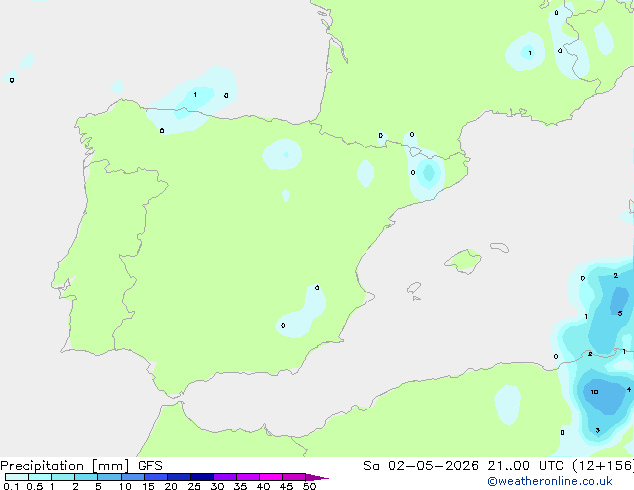This screenshot has width=634, height=490.
Task: Select the 0.5–1 mm legend color swatch
Action: point(40,477)
